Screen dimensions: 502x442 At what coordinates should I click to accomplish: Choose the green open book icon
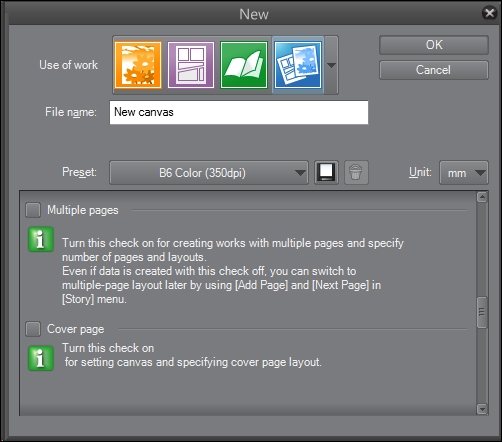point(244,65)
